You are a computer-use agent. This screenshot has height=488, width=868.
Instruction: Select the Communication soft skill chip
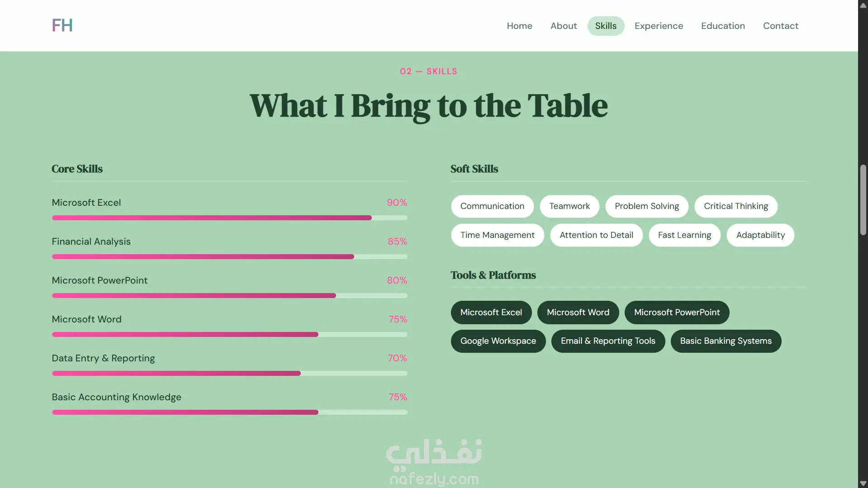click(492, 206)
